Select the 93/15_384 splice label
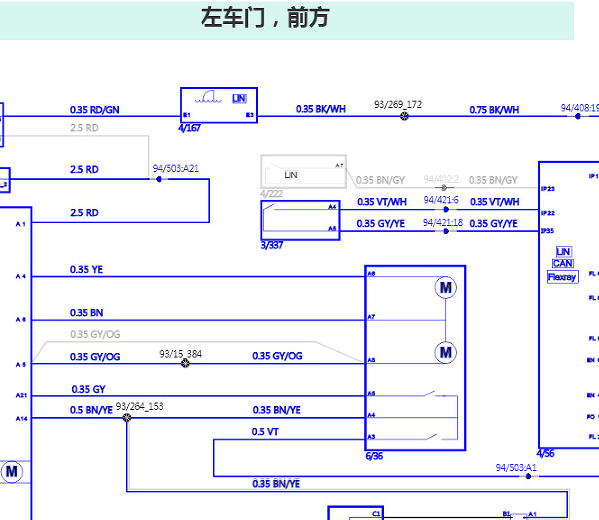Screen dimensions: 599x520 pos(181,354)
